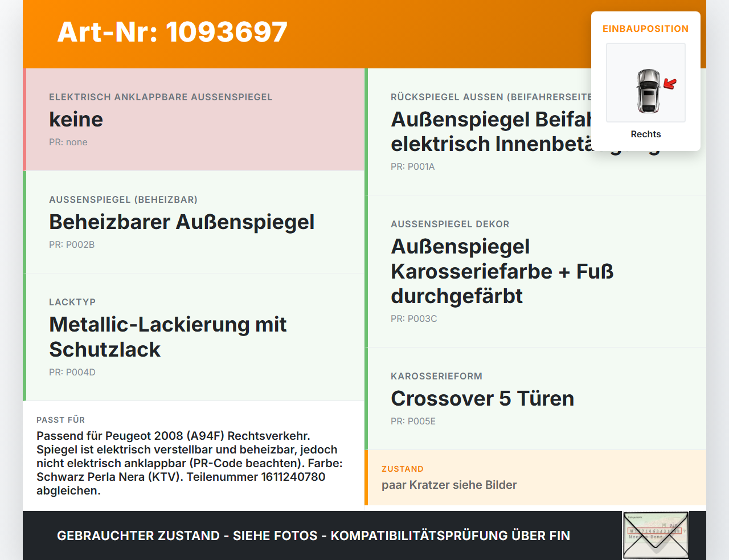Click the 'GEBRAUCHTER ZUSTAND' footer banner text
Viewport: 729px width, 560px height.
313,536
